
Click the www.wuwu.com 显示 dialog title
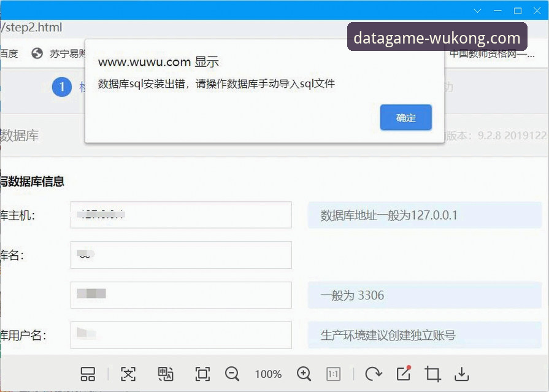pos(158,62)
